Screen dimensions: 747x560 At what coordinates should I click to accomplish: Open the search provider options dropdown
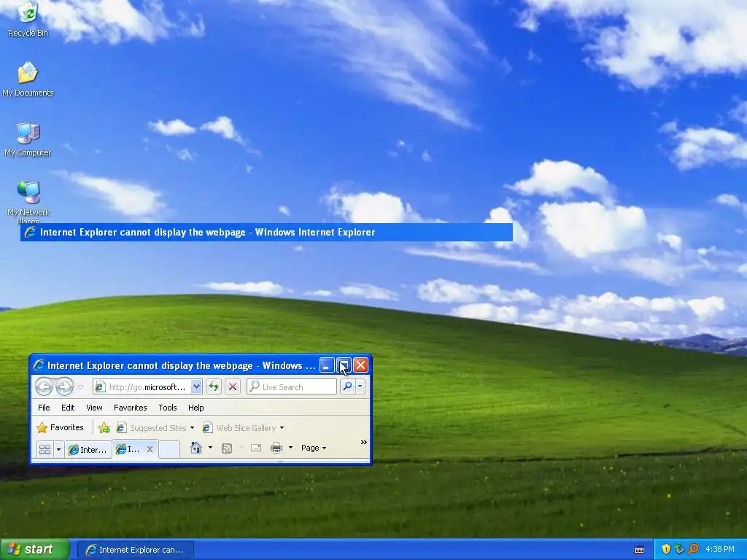click(x=360, y=386)
